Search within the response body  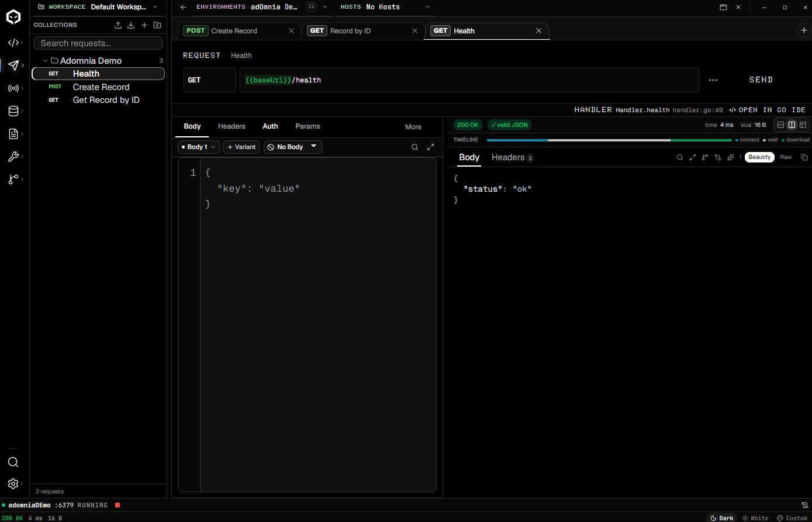pyautogui.click(x=680, y=157)
